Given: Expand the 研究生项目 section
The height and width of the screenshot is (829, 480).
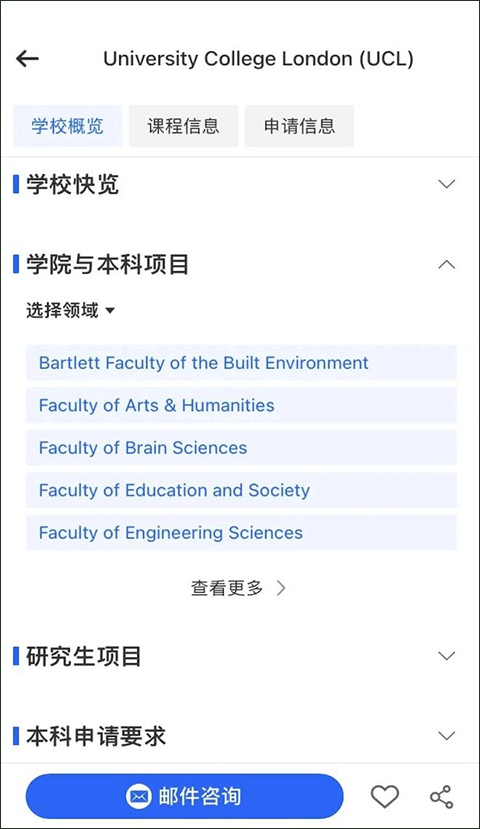Looking at the screenshot, I should pyautogui.click(x=447, y=656).
